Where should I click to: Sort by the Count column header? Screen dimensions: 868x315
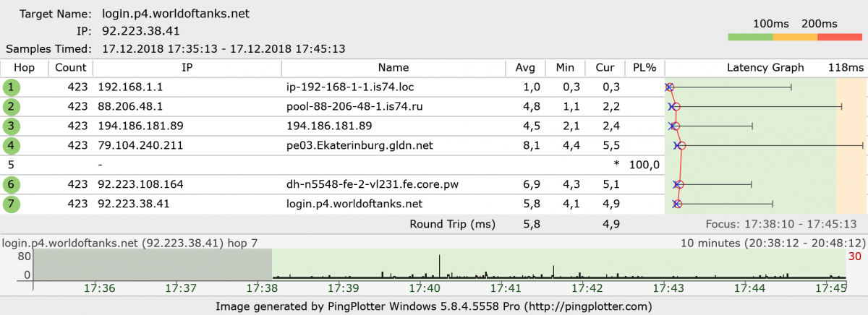[70, 68]
